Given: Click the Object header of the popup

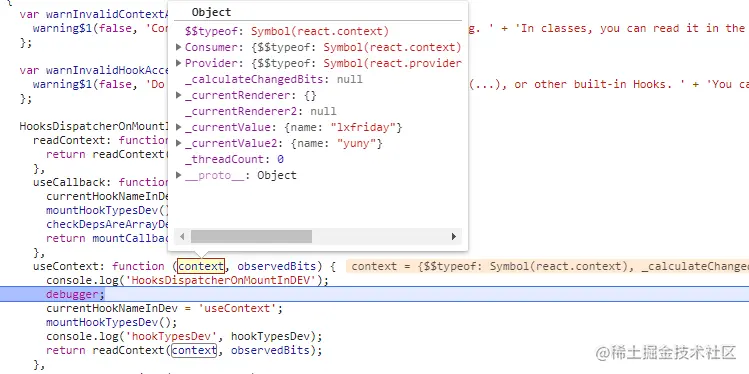Looking at the screenshot, I should point(211,12).
